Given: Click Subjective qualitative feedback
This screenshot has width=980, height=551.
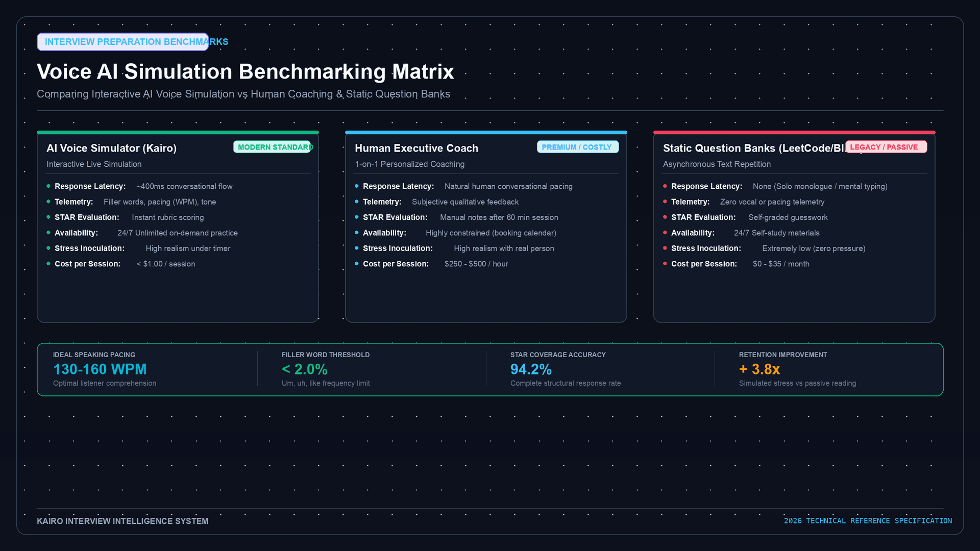Looking at the screenshot, I should click(465, 202).
